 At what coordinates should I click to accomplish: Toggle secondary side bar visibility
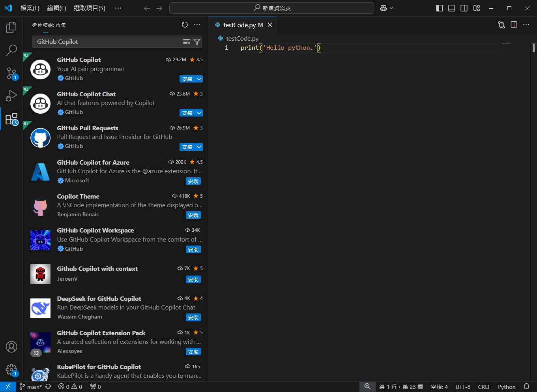click(x=464, y=8)
